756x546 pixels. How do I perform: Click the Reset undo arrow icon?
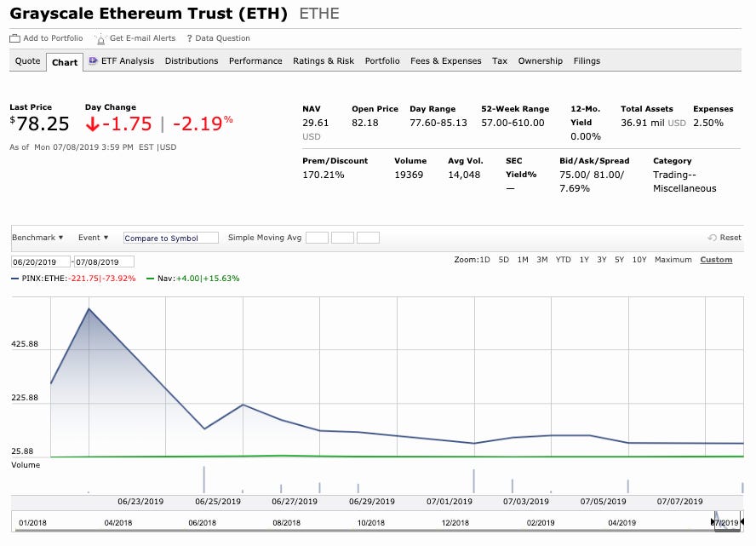[712, 238]
